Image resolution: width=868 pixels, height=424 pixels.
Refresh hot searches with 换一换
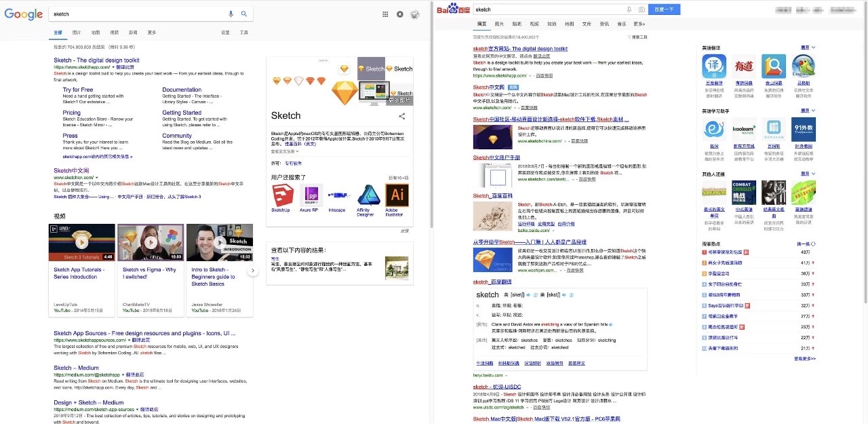(806, 243)
